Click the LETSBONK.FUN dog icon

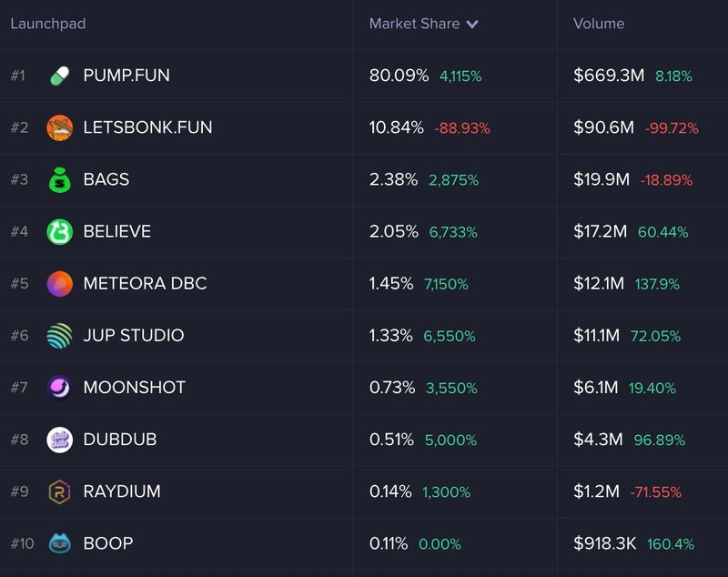pyautogui.click(x=59, y=127)
